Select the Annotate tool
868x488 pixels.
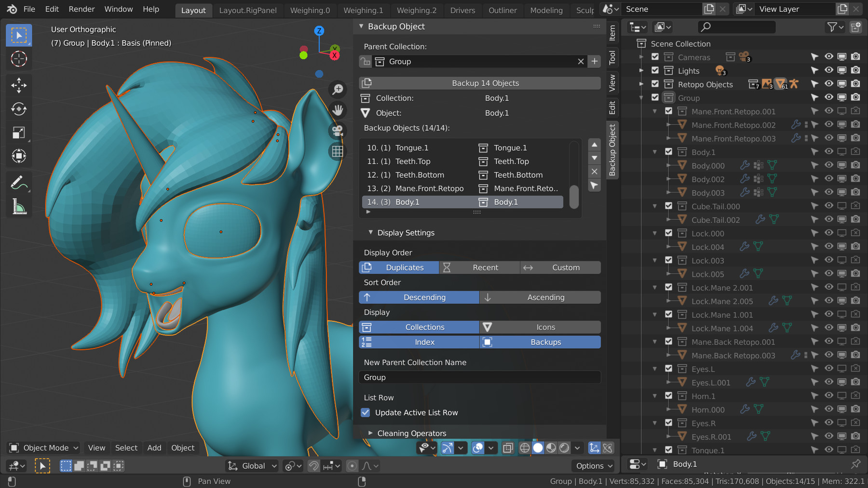tap(18, 182)
